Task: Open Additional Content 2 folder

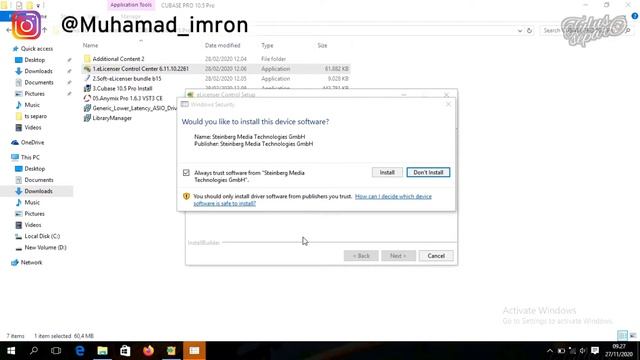Action: pos(118,59)
